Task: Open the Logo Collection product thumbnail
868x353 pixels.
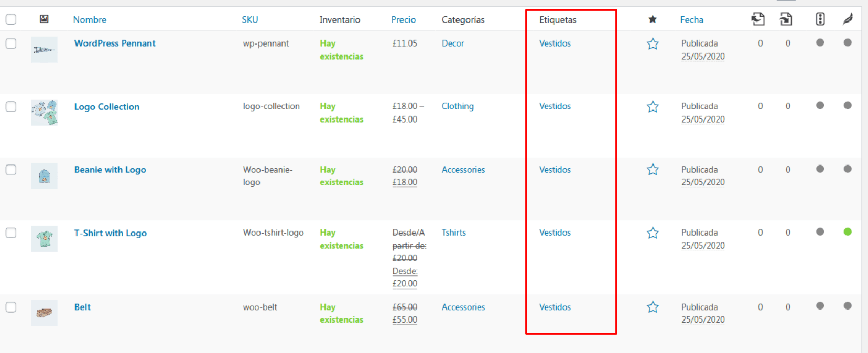Action: [45, 113]
